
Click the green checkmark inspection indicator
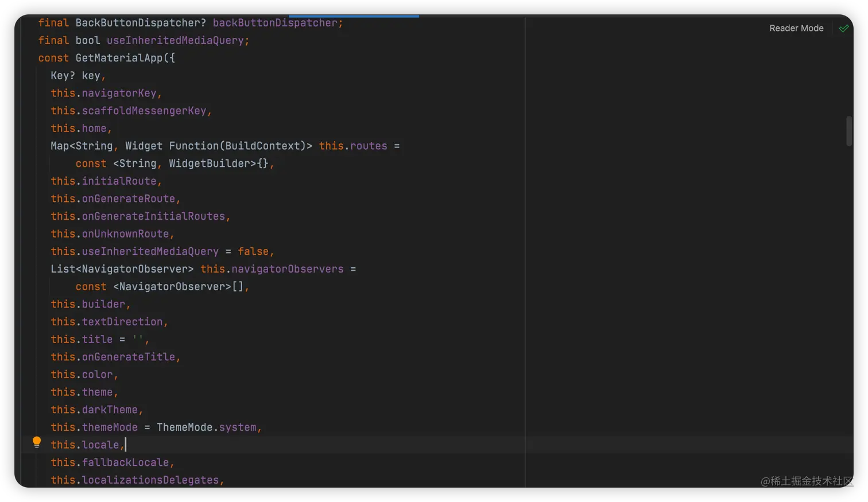point(843,28)
